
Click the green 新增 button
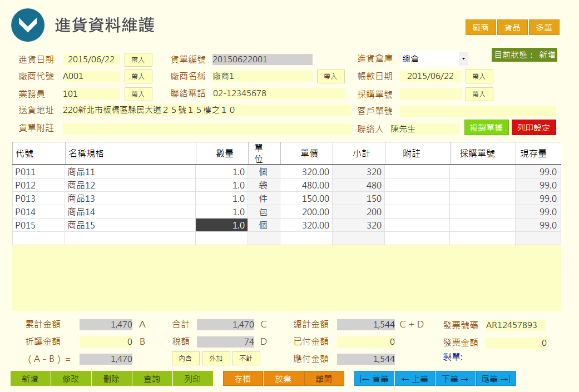(x=30, y=379)
